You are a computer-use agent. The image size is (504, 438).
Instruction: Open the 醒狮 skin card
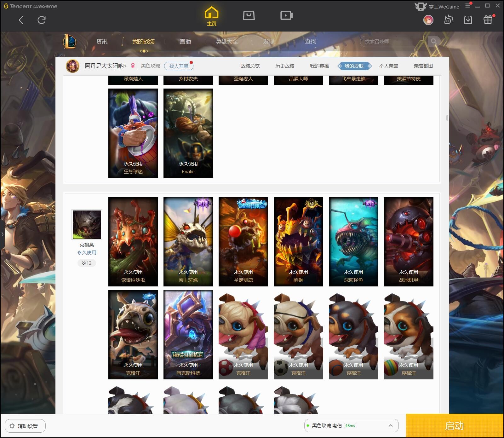298,242
